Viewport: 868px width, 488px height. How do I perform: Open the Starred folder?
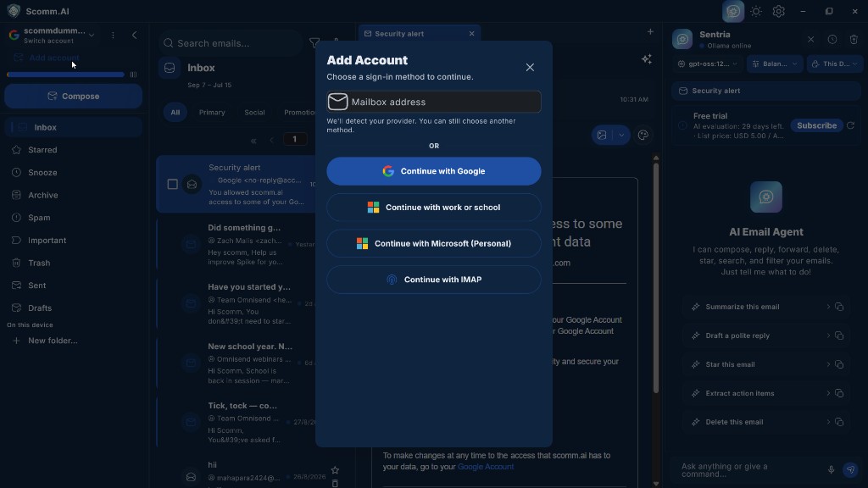click(x=42, y=150)
